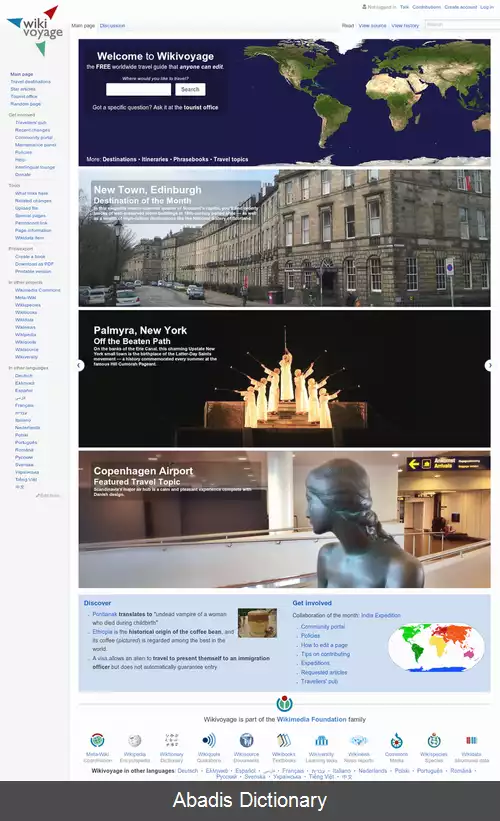Click the top-right wiki search field
The width and height of the screenshot is (500, 821).
[x=462, y=25]
